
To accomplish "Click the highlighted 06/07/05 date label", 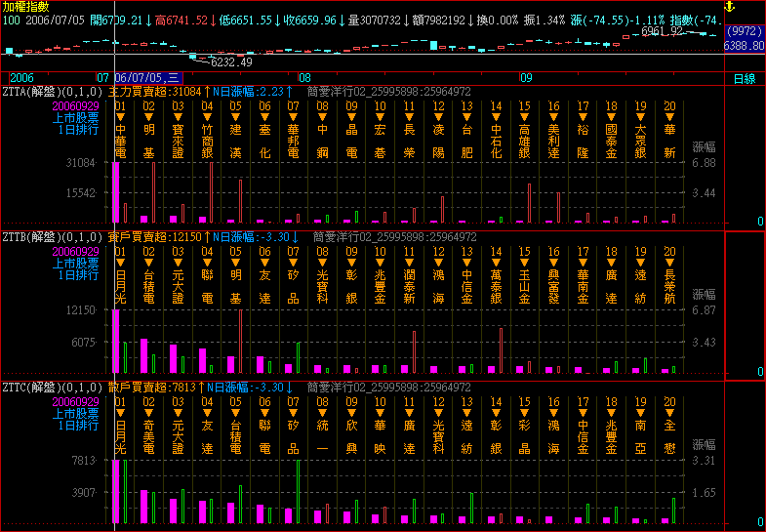I will click(147, 77).
